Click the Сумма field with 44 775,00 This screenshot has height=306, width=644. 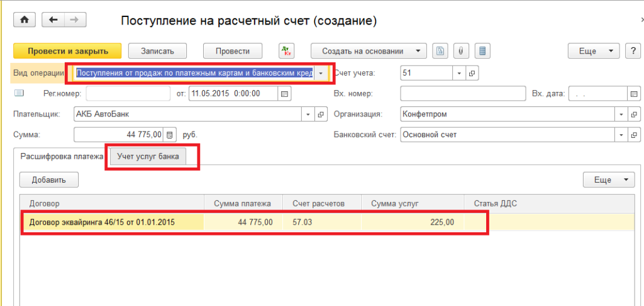coord(119,135)
